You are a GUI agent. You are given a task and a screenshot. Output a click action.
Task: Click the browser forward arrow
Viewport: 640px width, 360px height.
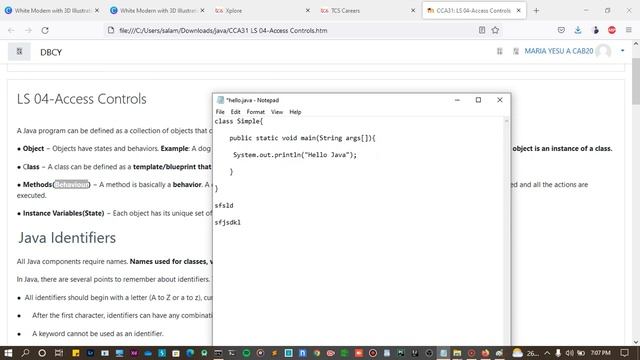pyautogui.click(x=28, y=30)
